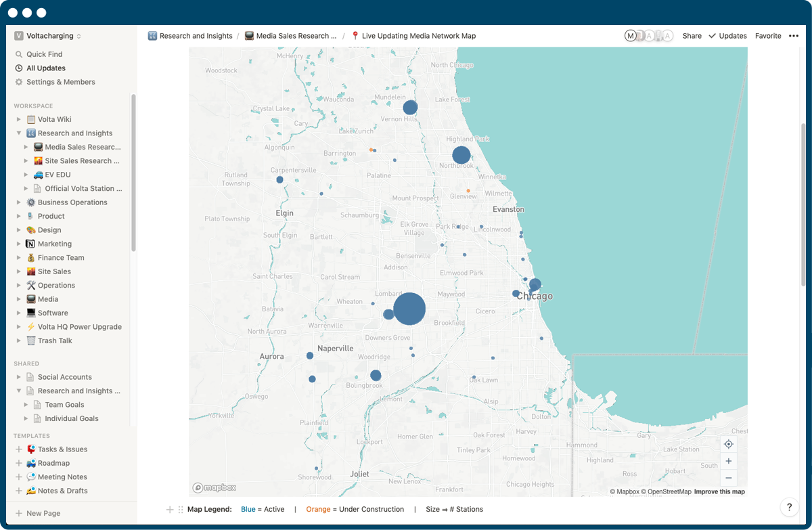Screen dimensions: 812x530
Task: Expand the Research and Insights sidebar section
Action: point(19,133)
